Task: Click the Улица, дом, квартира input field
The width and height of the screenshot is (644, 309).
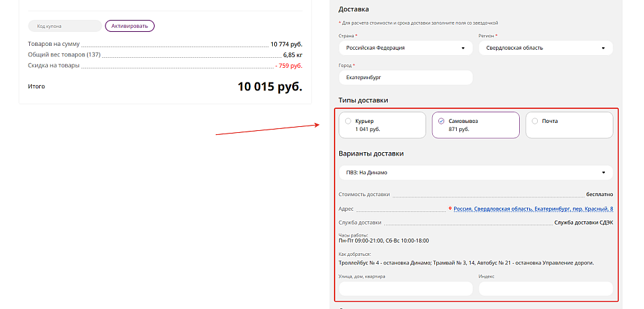Action: 405,288
